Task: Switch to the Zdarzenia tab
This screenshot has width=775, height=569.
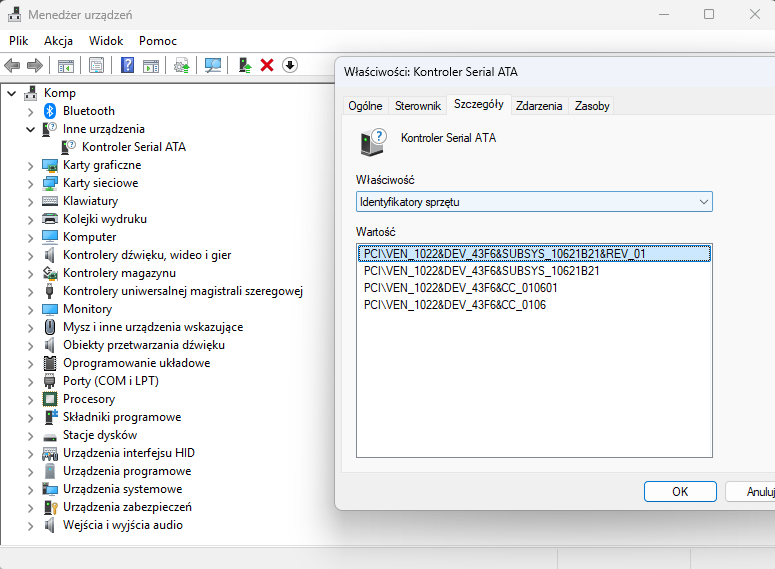Action: [539, 106]
